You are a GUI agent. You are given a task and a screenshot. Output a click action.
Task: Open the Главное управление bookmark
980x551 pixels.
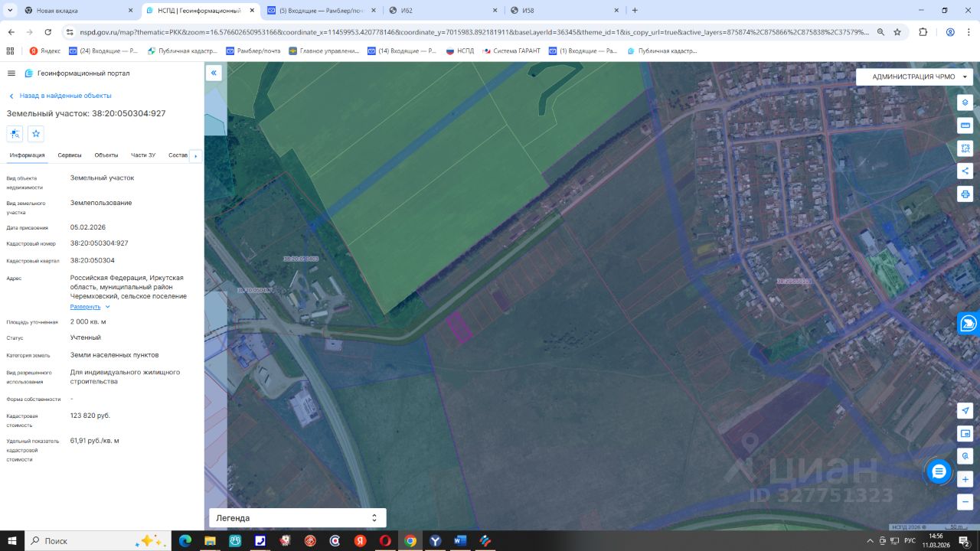point(324,51)
